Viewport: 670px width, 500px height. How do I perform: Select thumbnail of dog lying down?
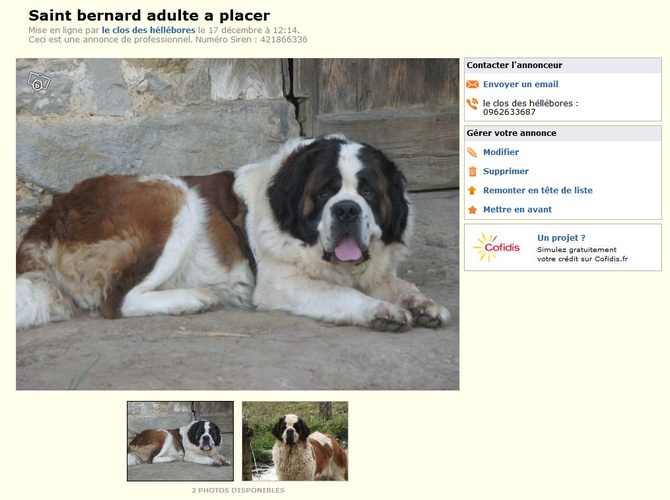click(x=180, y=441)
